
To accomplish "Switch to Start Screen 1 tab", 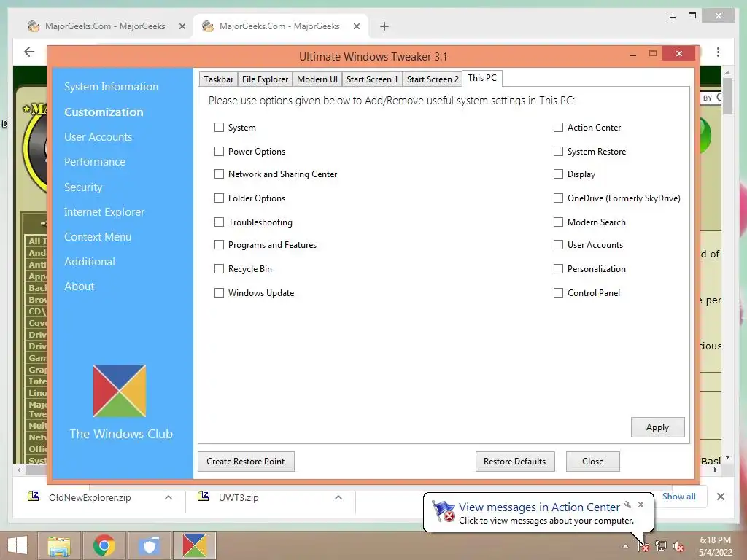I will tap(372, 79).
